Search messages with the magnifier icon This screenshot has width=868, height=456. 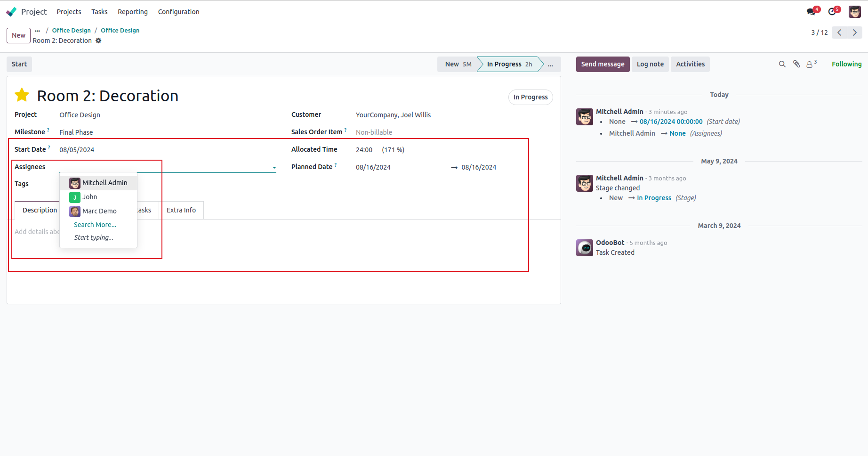[782, 64]
